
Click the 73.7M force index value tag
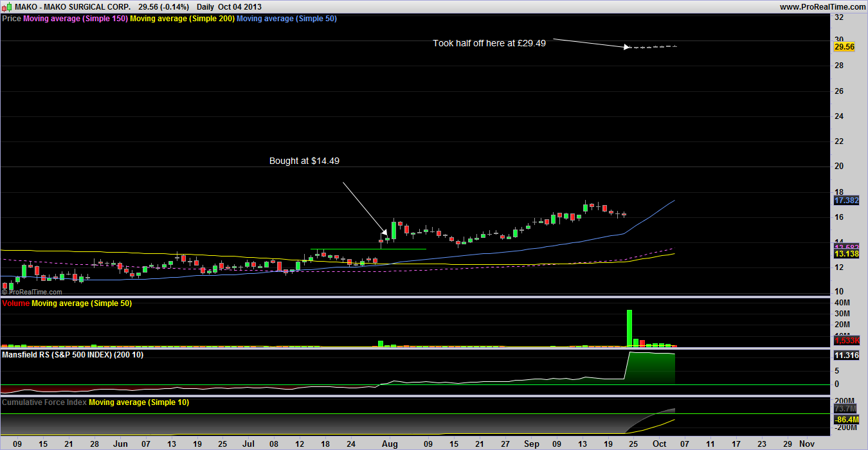pyautogui.click(x=845, y=408)
